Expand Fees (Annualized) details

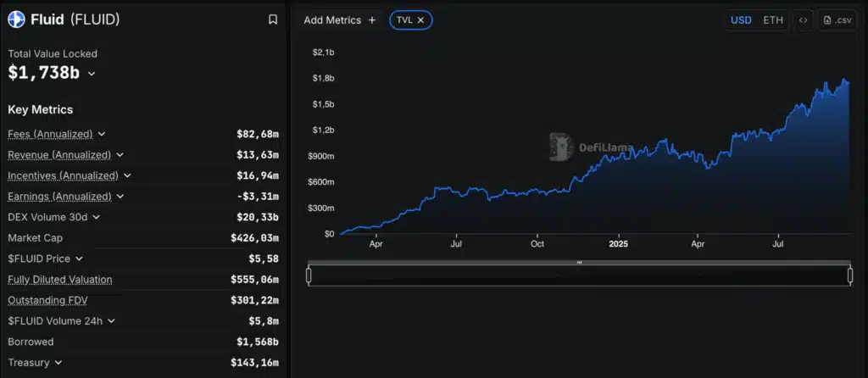click(x=102, y=134)
